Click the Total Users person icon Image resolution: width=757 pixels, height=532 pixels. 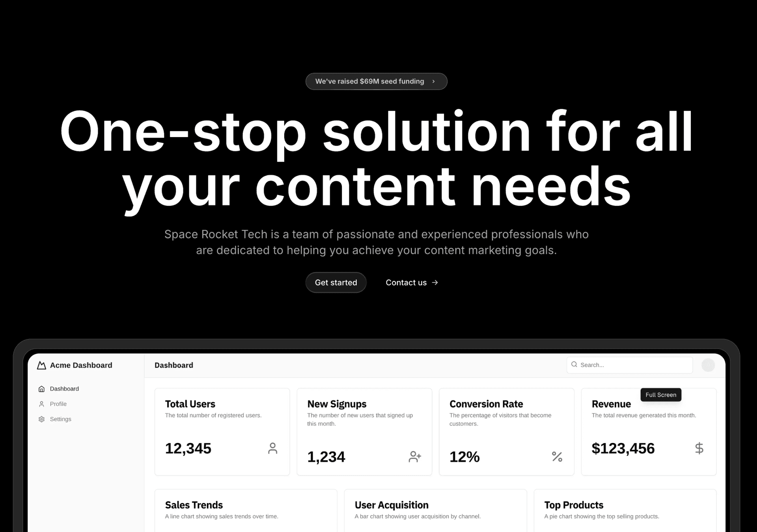(274, 448)
